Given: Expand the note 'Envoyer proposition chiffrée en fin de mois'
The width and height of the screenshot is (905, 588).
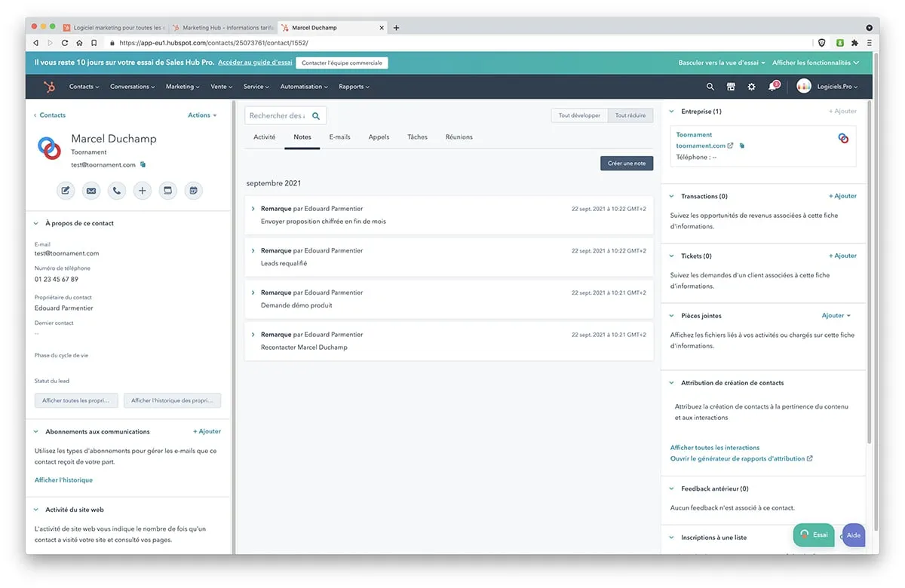Looking at the screenshot, I should (253, 208).
